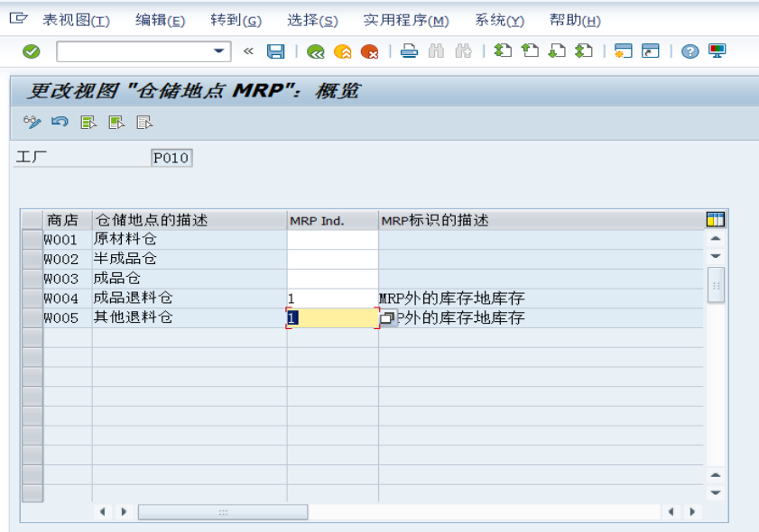Image resolution: width=759 pixels, height=532 pixels.
Task: Click the Print icon
Action: tap(409, 50)
